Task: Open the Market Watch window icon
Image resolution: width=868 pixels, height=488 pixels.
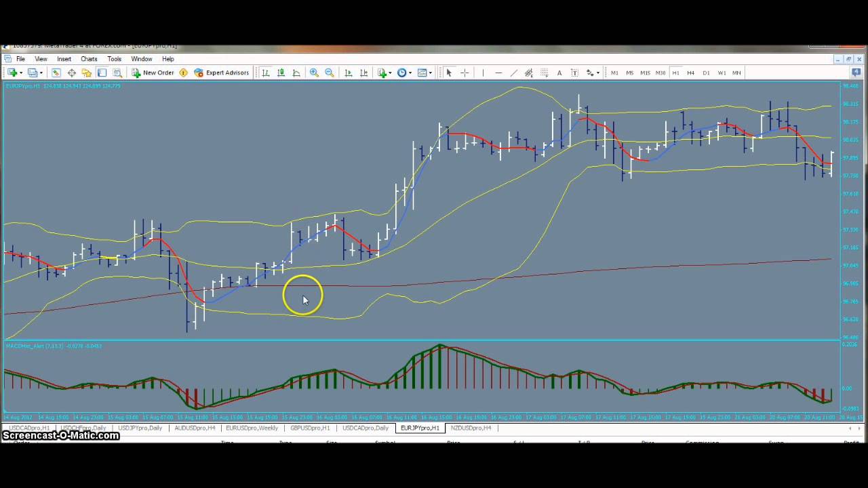Action: 56,73
